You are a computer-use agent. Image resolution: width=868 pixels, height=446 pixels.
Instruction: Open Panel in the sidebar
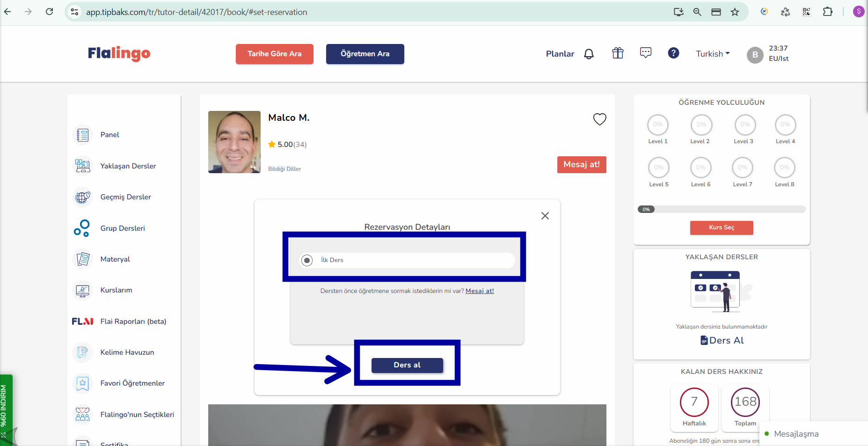click(109, 135)
